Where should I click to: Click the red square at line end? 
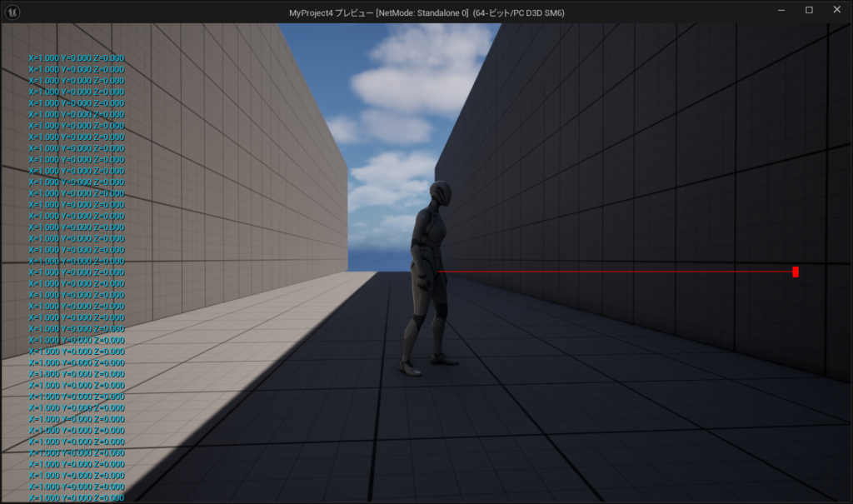[x=796, y=272]
